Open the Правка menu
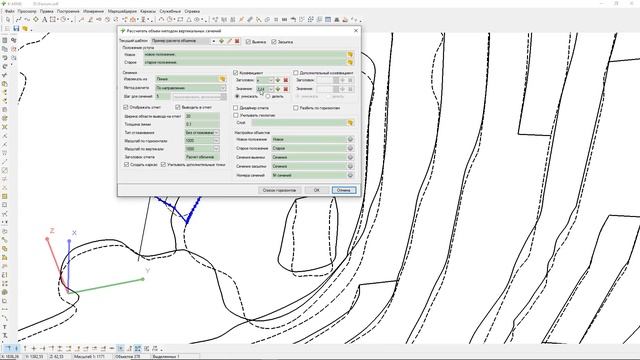Image resolution: width=640 pixels, height=360 pixels. point(47,11)
